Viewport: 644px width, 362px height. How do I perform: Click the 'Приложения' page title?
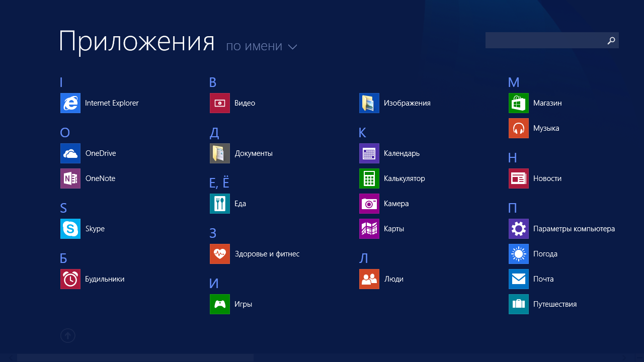[137, 42]
